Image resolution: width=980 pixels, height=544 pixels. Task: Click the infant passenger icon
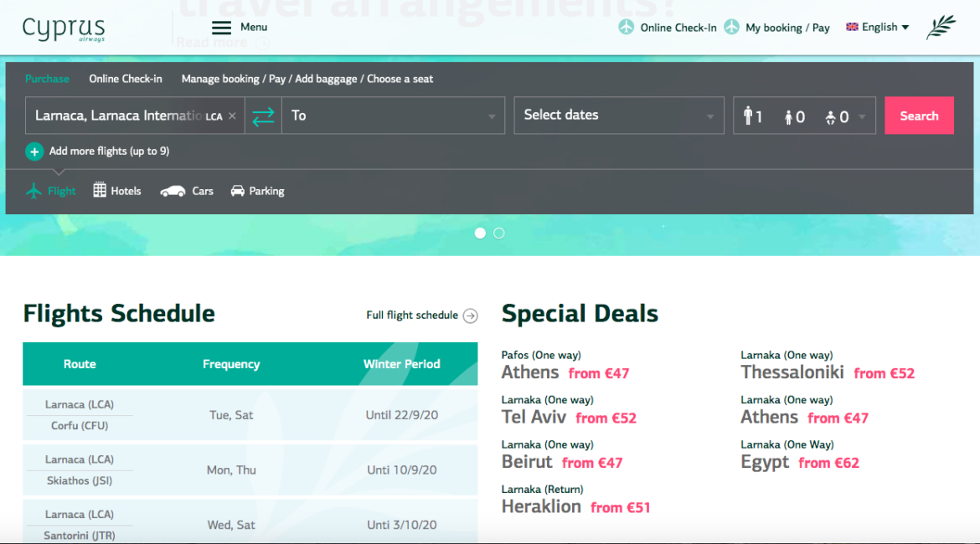click(830, 117)
